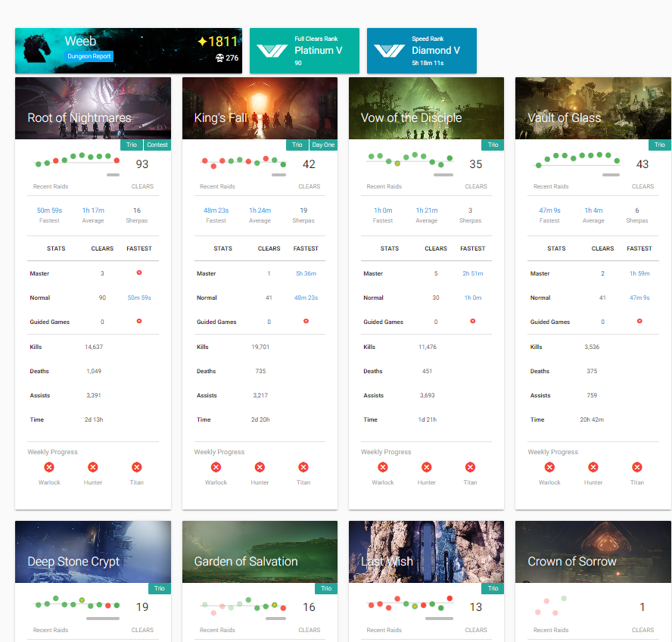Click the Crown of Sorrow banner image

(x=593, y=552)
